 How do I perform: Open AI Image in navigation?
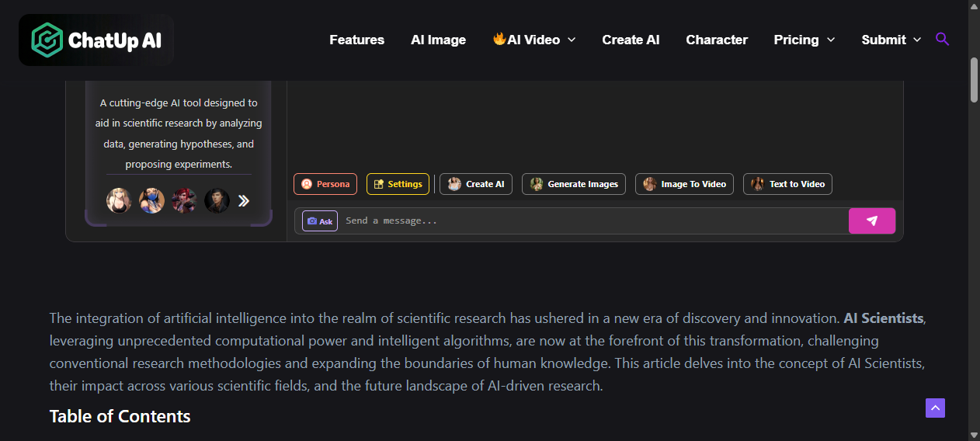pyautogui.click(x=438, y=40)
